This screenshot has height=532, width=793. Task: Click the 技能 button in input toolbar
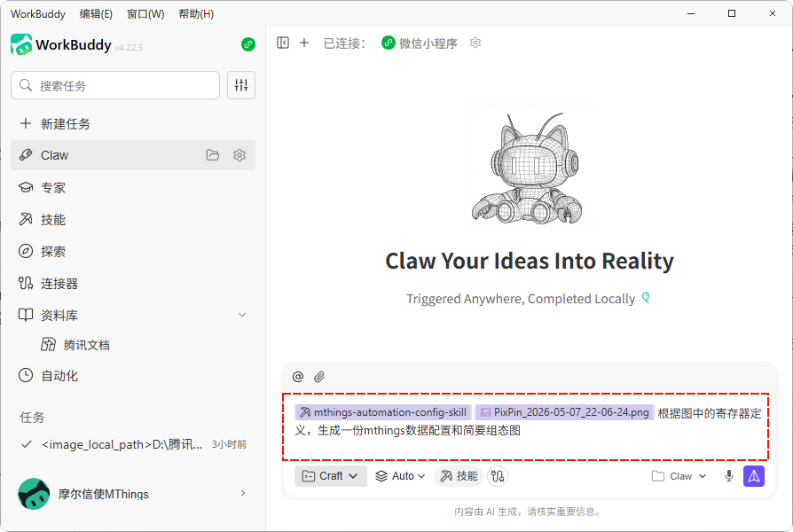(x=459, y=476)
